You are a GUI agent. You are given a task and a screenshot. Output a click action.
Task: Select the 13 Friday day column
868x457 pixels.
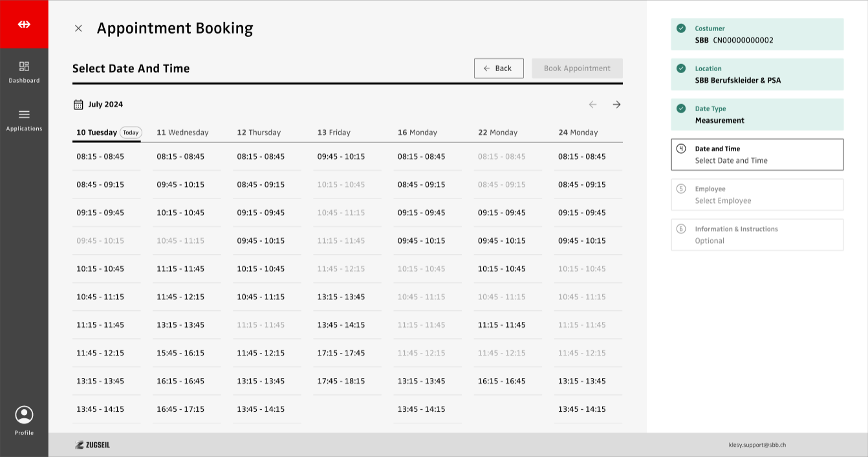[x=334, y=133]
